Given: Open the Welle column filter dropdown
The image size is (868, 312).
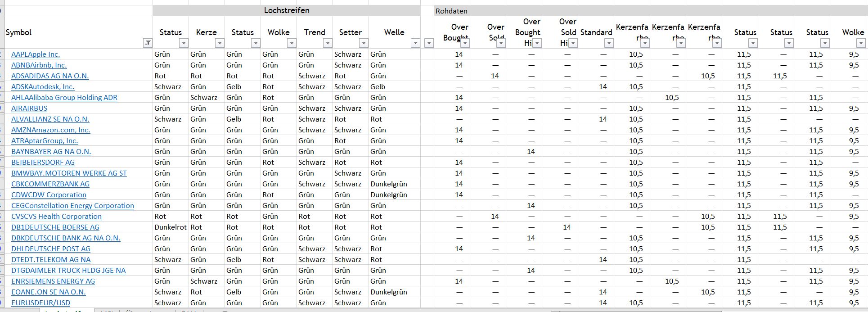Looking at the screenshot, I should pyautogui.click(x=415, y=43).
